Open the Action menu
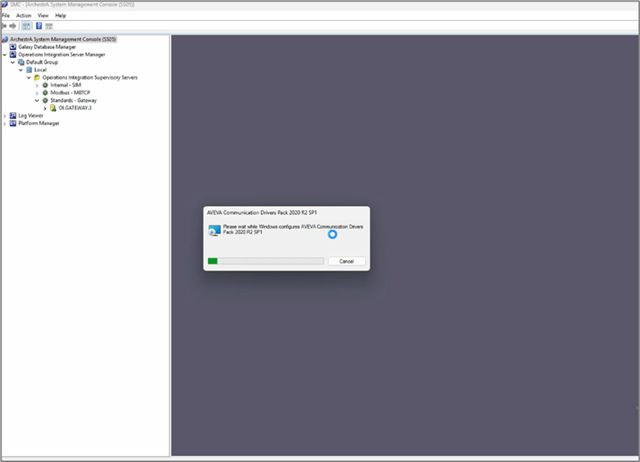This screenshot has width=640, height=462. pos(24,16)
